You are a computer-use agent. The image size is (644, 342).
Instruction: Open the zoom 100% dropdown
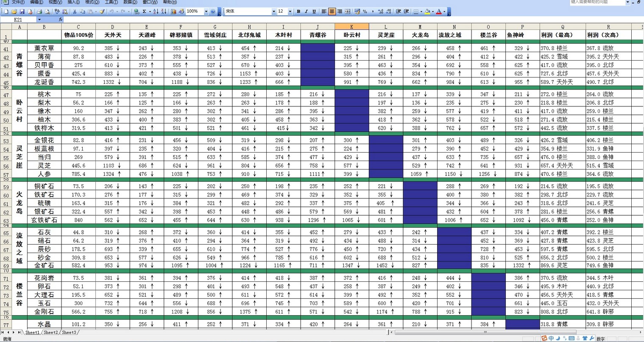click(206, 11)
